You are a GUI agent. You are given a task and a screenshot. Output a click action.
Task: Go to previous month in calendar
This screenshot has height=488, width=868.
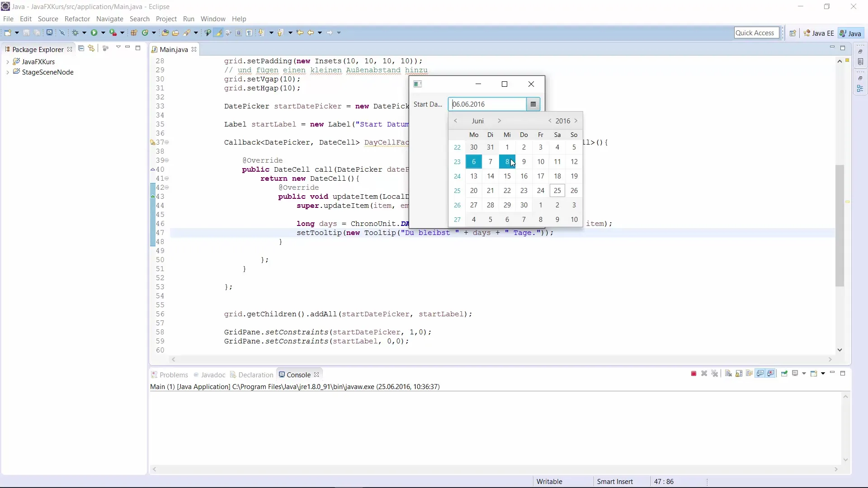[456, 121]
